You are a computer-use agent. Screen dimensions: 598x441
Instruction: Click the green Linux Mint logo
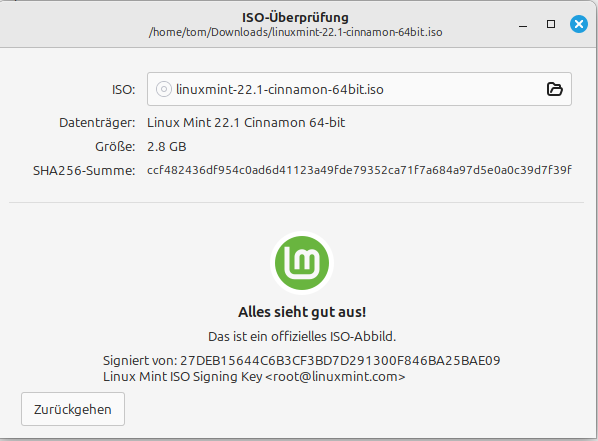click(302, 263)
